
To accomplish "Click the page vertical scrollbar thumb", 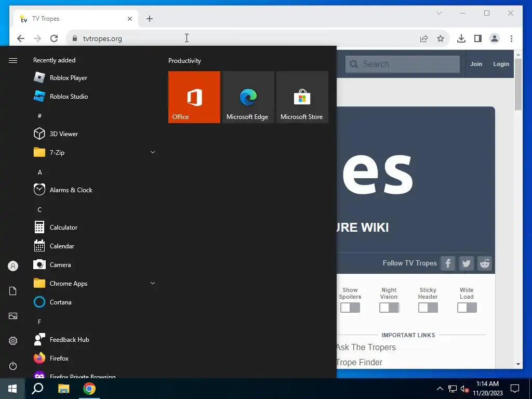I will click(518, 84).
